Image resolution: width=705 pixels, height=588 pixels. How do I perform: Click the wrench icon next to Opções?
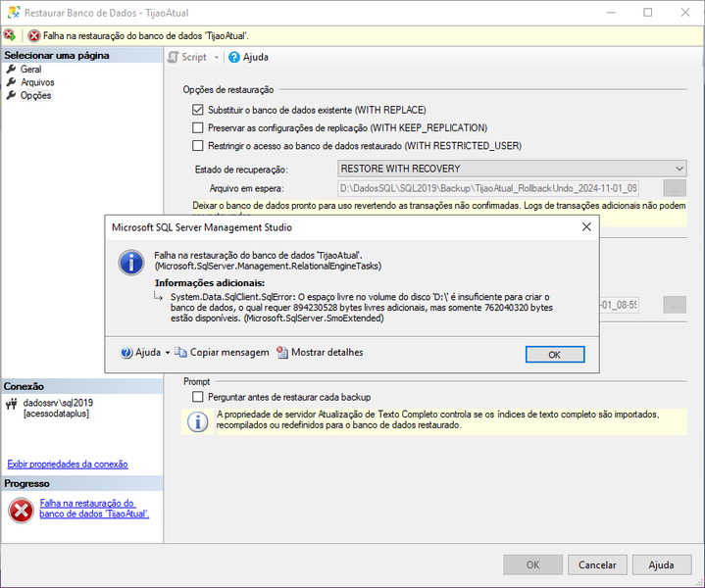pyautogui.click(x=11, y=95)
